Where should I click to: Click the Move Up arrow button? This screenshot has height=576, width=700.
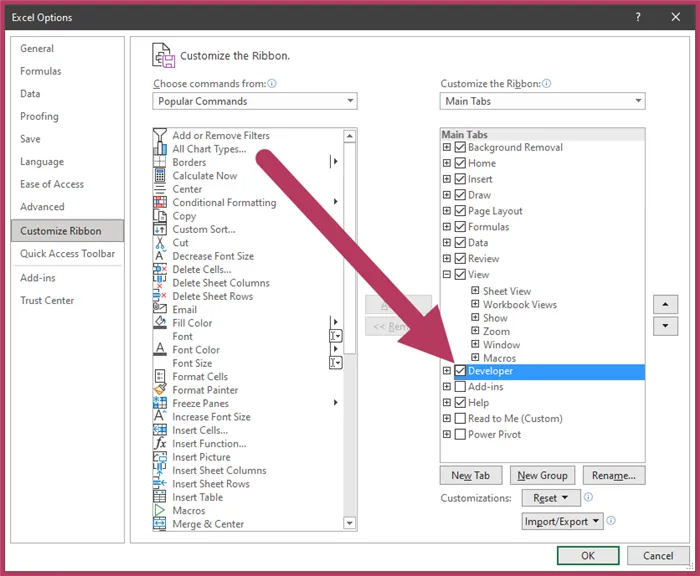(665, 304)
